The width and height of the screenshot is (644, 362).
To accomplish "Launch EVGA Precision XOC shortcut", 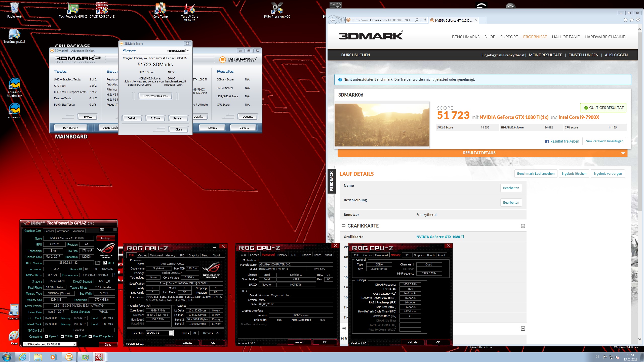I will 277,10.
